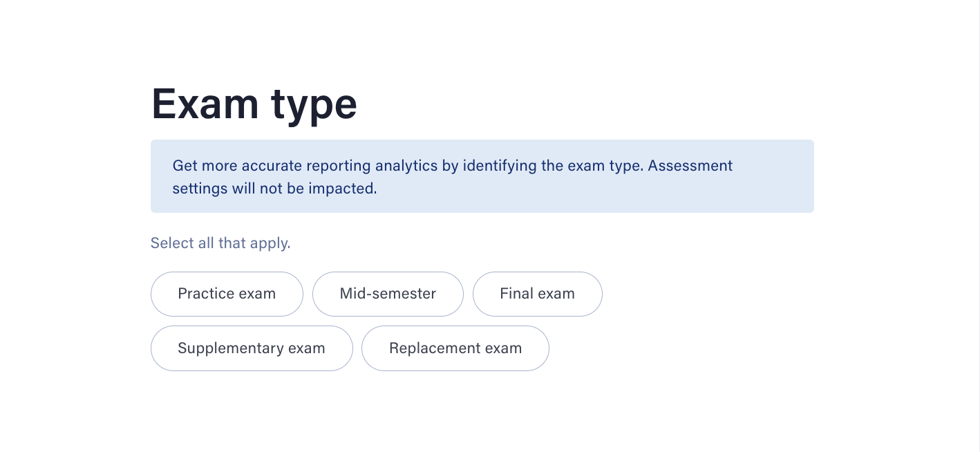980x452 pixels.
Task: Click the 'Select all that apply.' text
Action: click(220, 243)
